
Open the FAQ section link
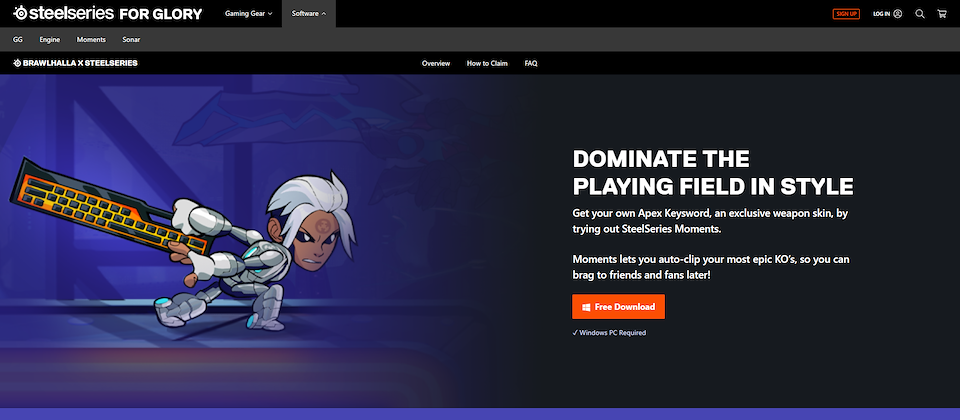point(531,63)
